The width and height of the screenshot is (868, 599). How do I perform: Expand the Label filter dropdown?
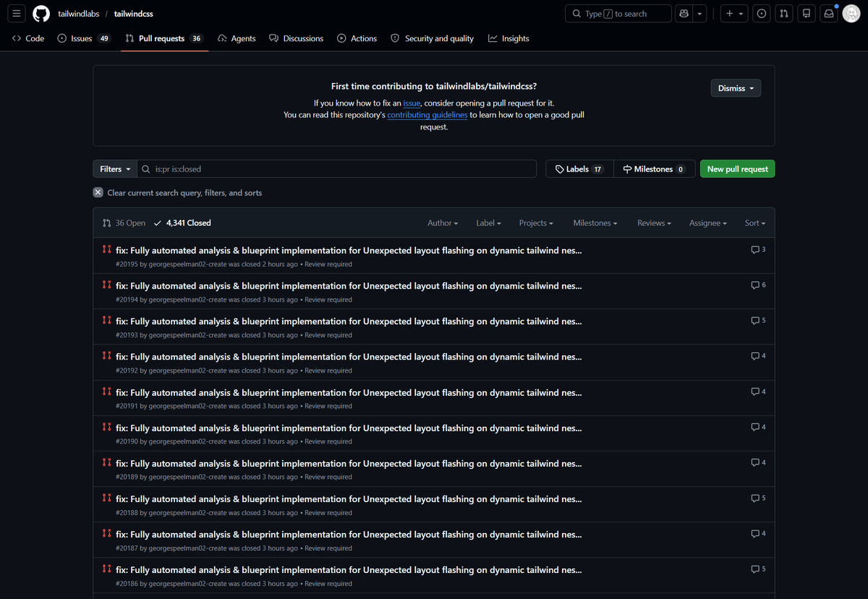(x=488, y=223)
